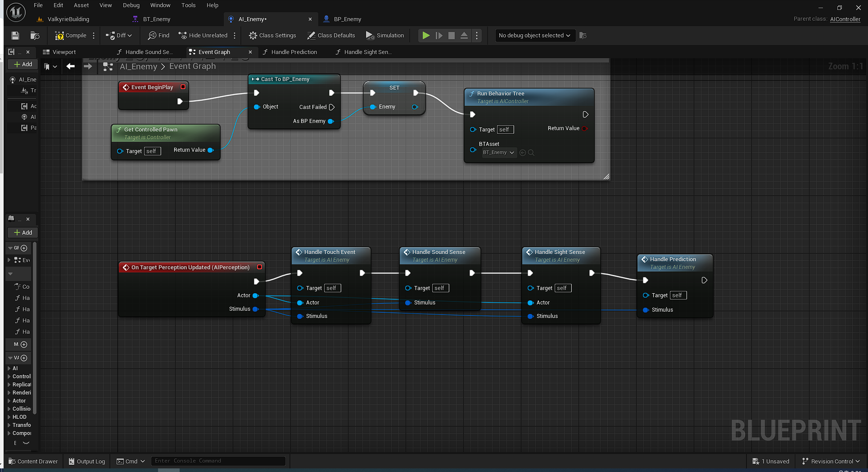868x472 pixels.
Task: Click the Stop playback button
Action: coord(452,36)
